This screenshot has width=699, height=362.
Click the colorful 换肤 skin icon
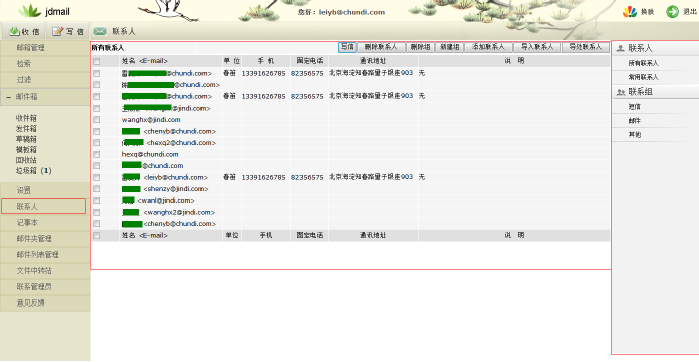629,12
